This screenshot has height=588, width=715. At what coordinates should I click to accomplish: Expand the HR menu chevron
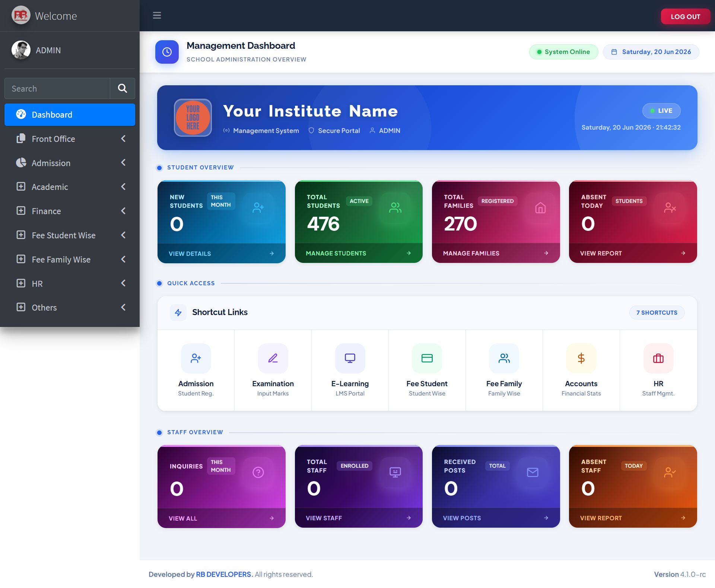coord(123,283)
